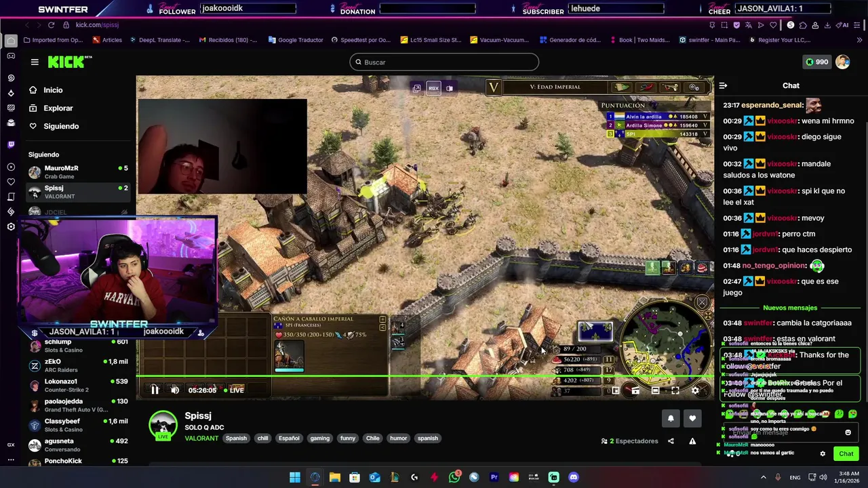Viewport: 868px width, 488px height.
Task: Collapse the chat panel
Action: [723, 86]
